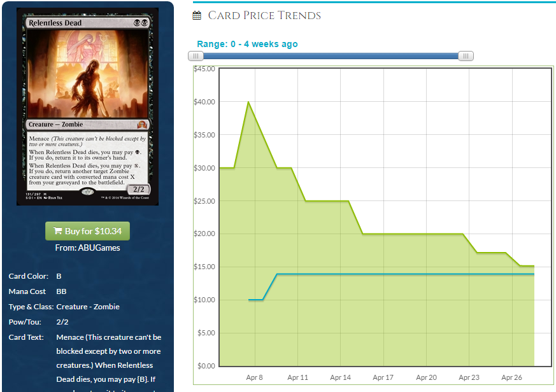Click the Card Price Trends heading
The height and width of the screenshot is (392, 556).
[264, 15]
